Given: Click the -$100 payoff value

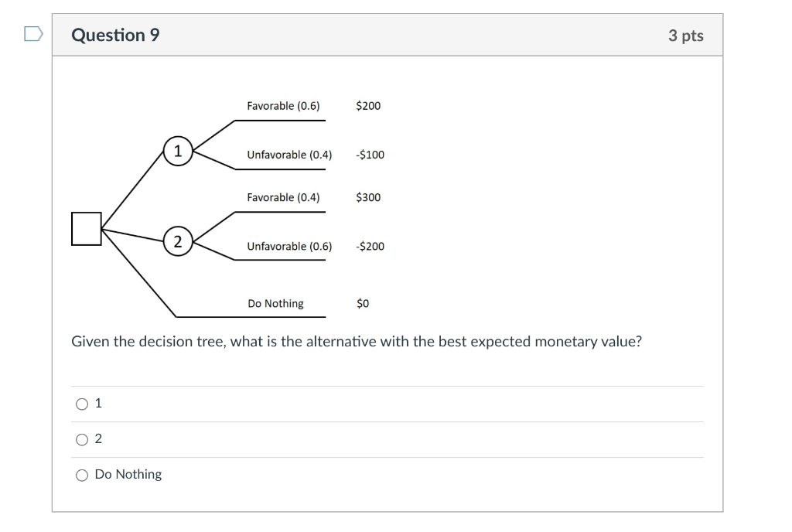Looking at the screenshot, I should click(x=370, y=155).
